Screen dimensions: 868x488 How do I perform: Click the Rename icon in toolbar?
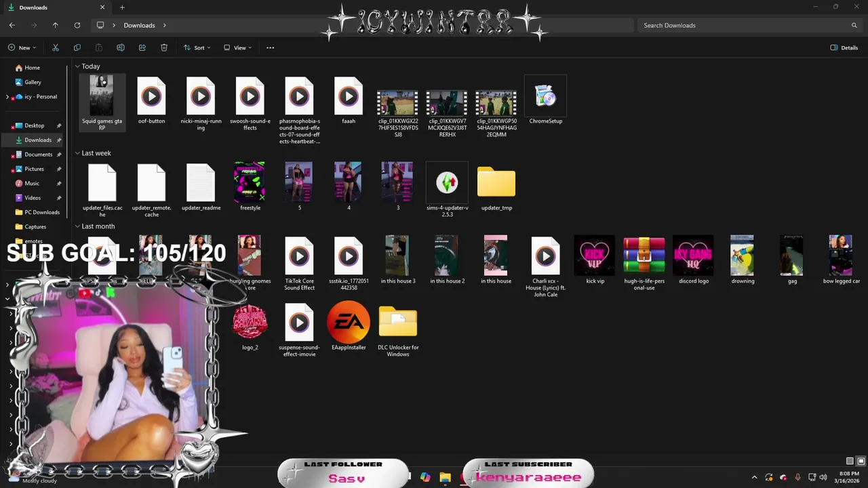click(x=121, y=47)
